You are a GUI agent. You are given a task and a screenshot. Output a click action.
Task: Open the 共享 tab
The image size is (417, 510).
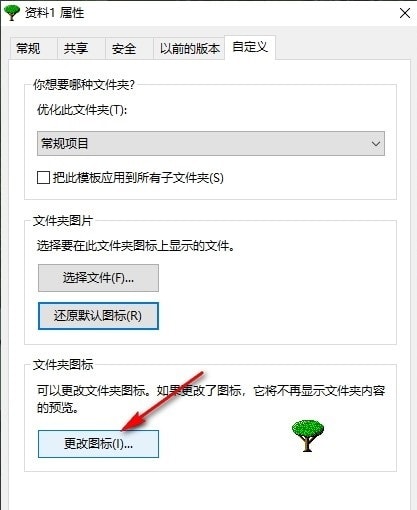pyautogui.click(x=76, y=48)
